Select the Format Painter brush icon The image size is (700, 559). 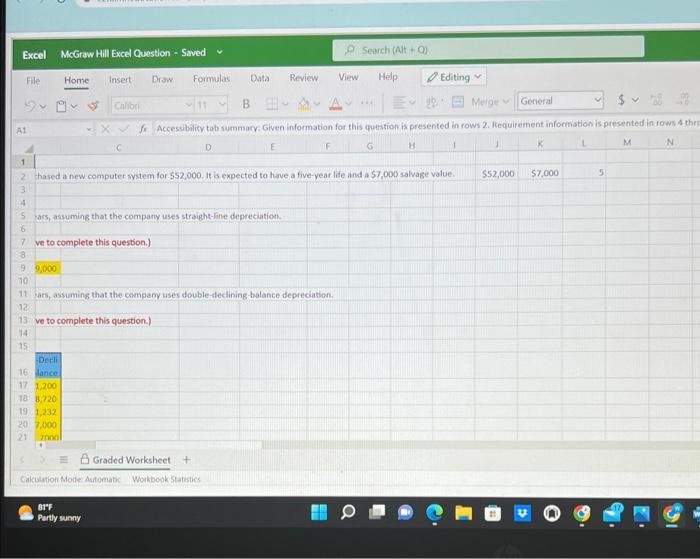pyautogui.click(x=93, y=106)
